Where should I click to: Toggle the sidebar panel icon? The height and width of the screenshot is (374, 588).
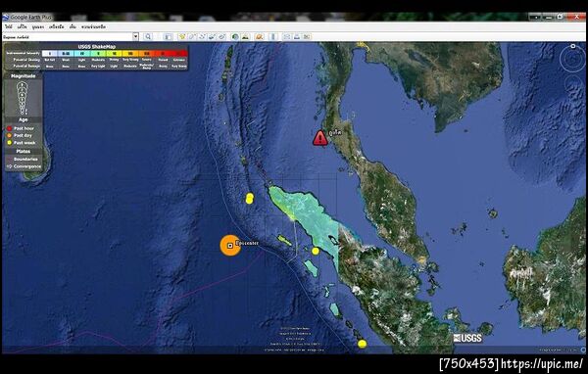point(168,36)
